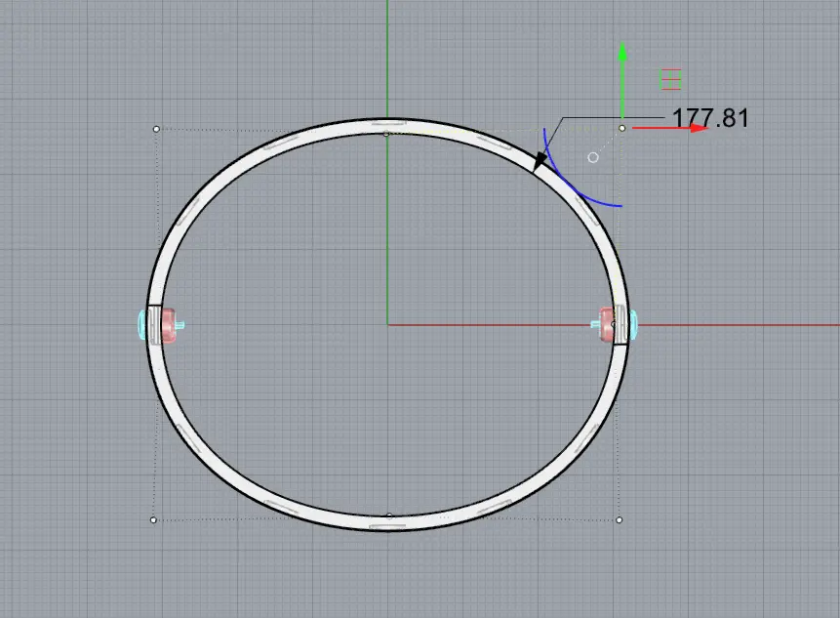Click the cyan cap on right clasp
840x618 pixels.
(634, 320)
